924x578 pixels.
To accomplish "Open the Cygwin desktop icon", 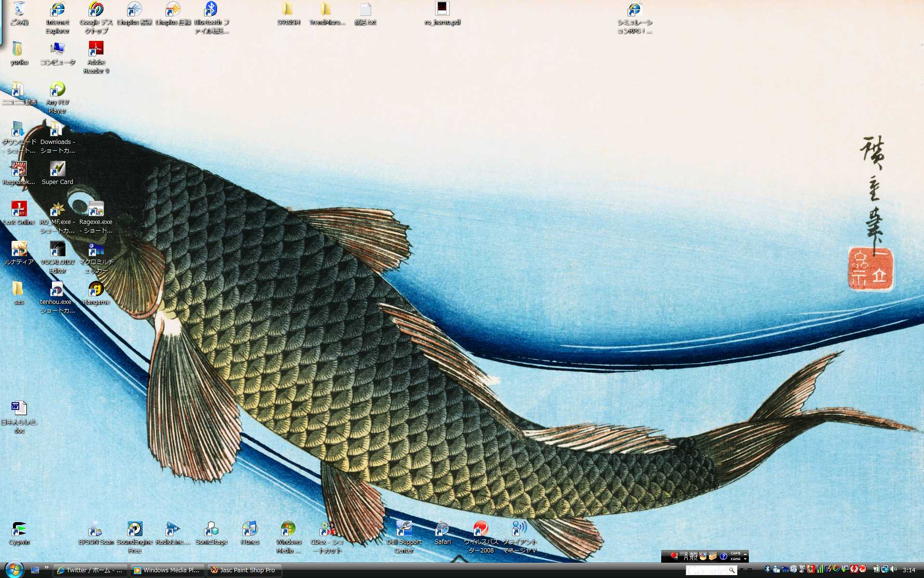I will [x=19, y=529].
